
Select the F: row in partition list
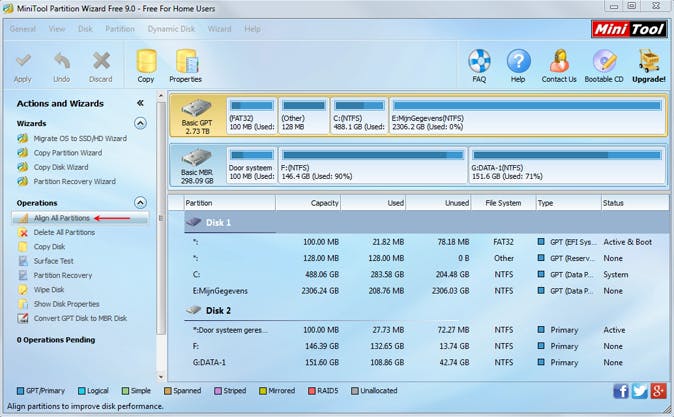(426, 346)
